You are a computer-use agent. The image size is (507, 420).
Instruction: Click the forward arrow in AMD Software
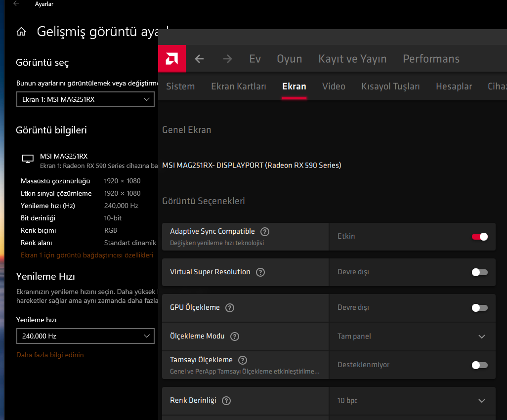[x=227, y=59]
